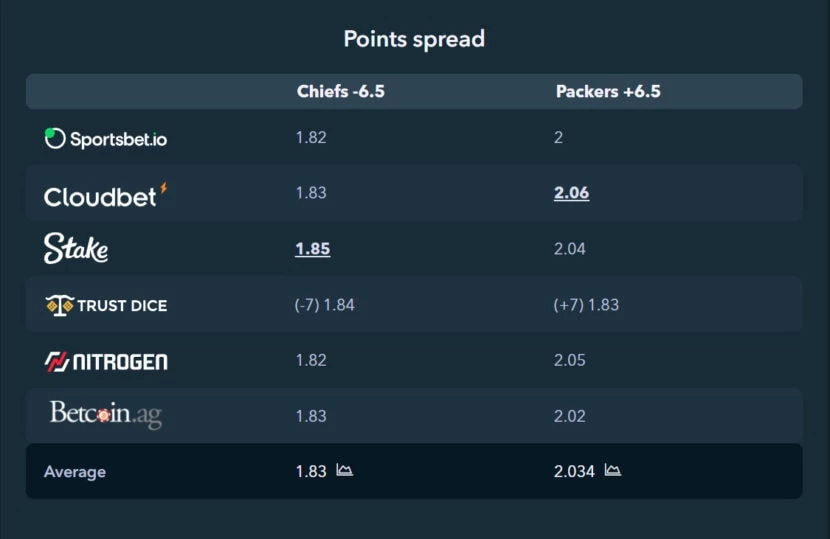The image size is (830, 539).
Task: Select Stake's best Chiefs odds 1.85
Action: [313, 249]
